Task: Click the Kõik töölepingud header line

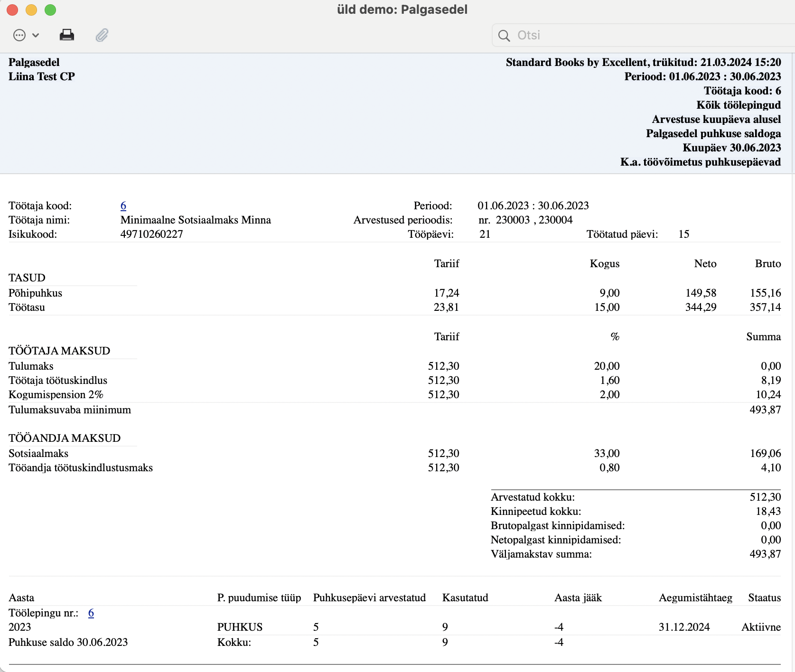Action: tap(739, 105)
